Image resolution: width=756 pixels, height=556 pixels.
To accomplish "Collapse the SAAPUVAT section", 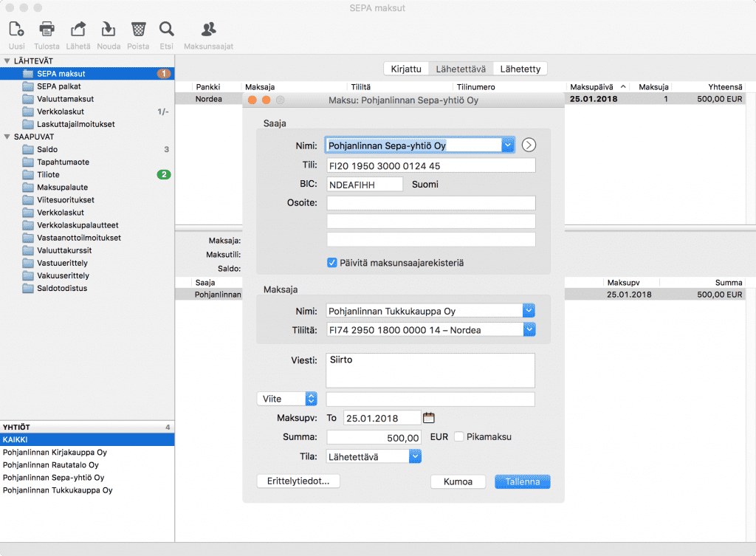I will [x=7, y=137].
